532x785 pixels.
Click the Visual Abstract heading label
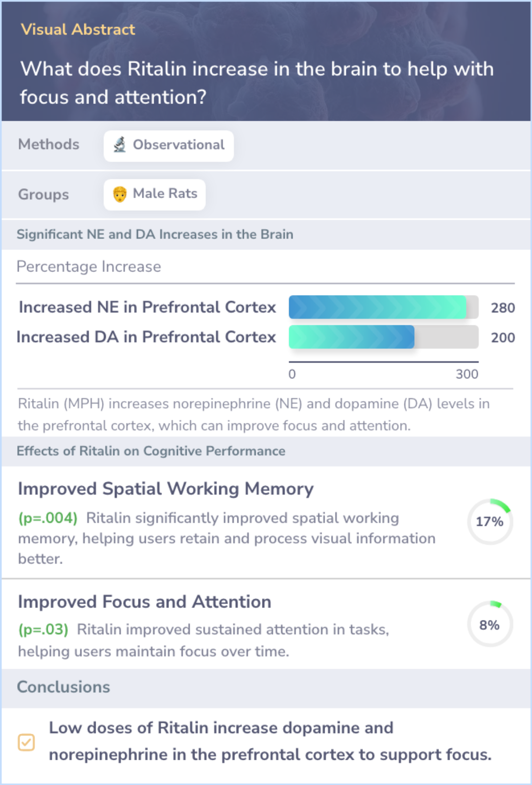coord(78,30)
